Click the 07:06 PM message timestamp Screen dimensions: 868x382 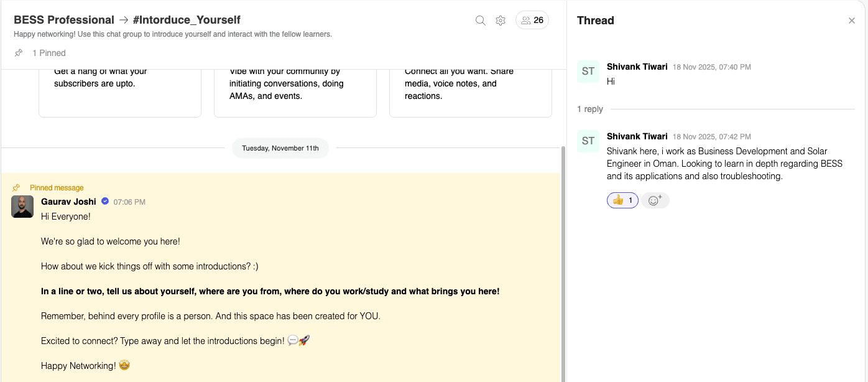pos(129,202)
